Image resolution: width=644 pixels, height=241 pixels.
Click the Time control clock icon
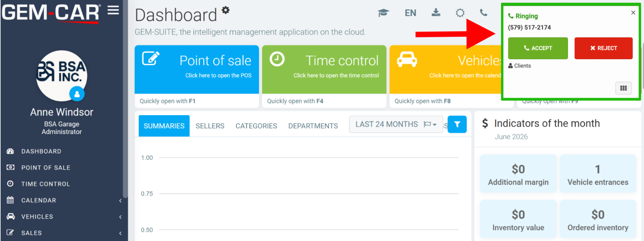pyautogui.click(x=277, y=59)
